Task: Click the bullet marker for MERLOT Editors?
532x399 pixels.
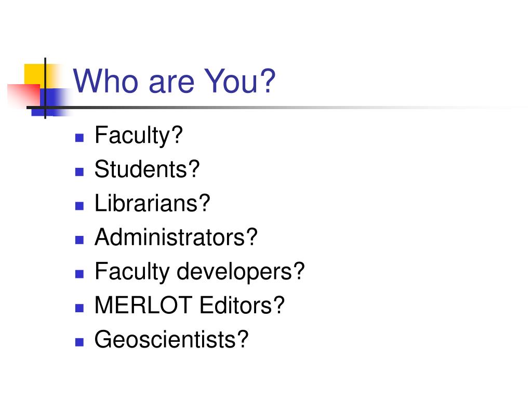Action: coord(79,308)
